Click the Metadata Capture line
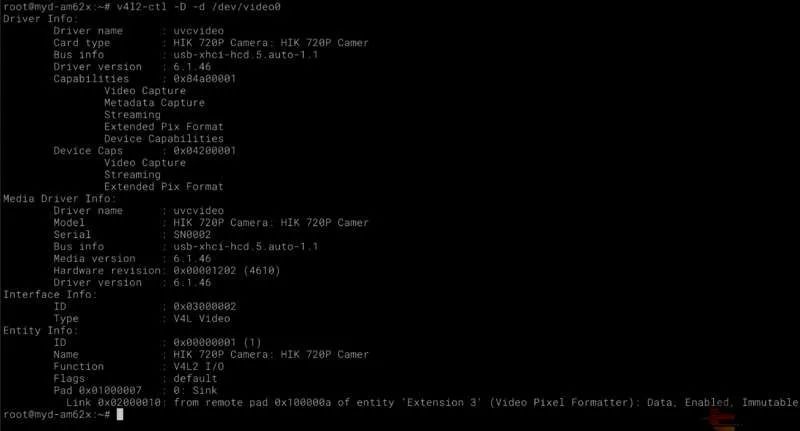800x431 pixels. click(x=155, y=103)
